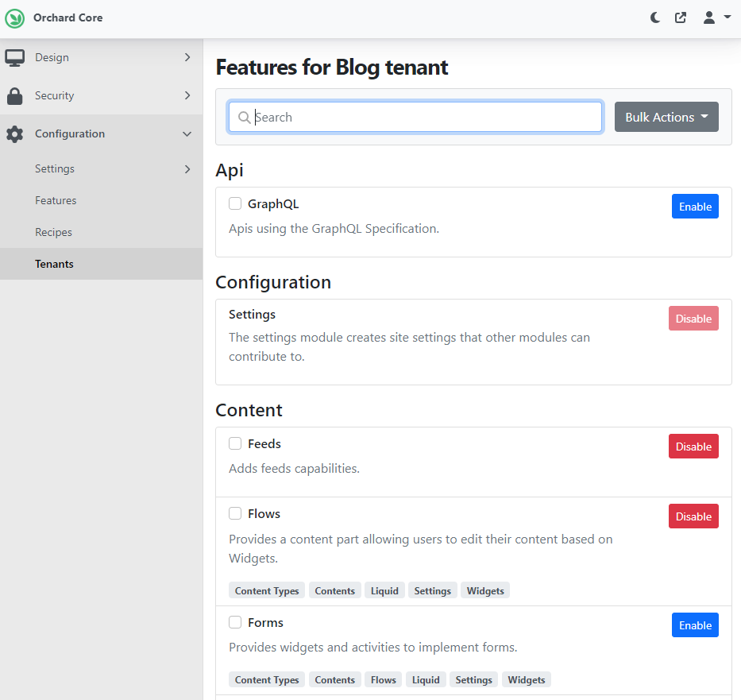Click the 'Features for Blog tenant' heading
741x700 pixels.
click(x=332, y=67)
